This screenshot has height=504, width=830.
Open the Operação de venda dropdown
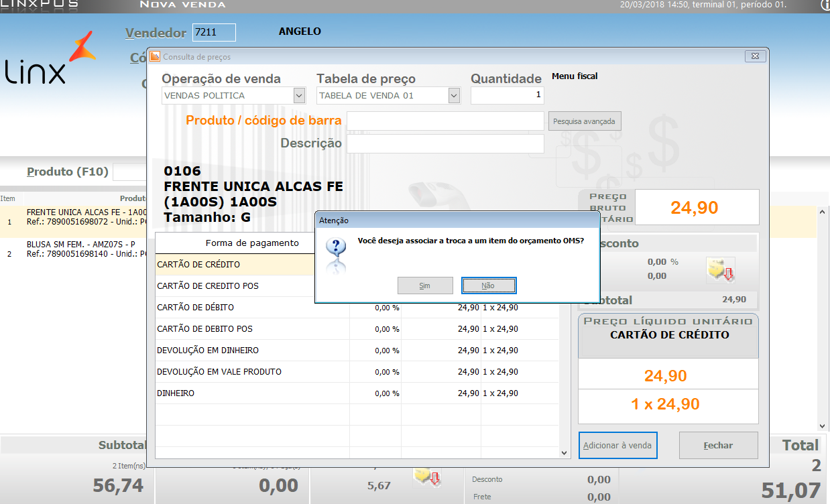[x=299, y=95]
